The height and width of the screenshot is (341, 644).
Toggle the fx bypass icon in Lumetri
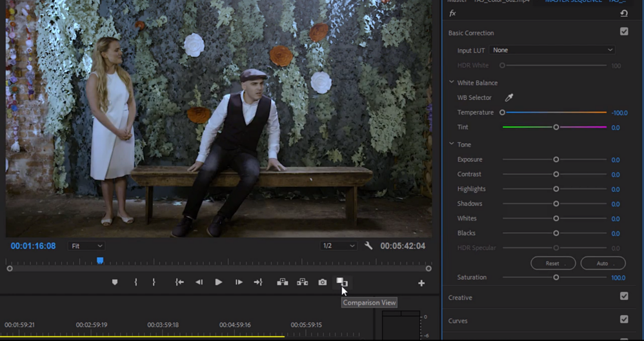point(452,13)
